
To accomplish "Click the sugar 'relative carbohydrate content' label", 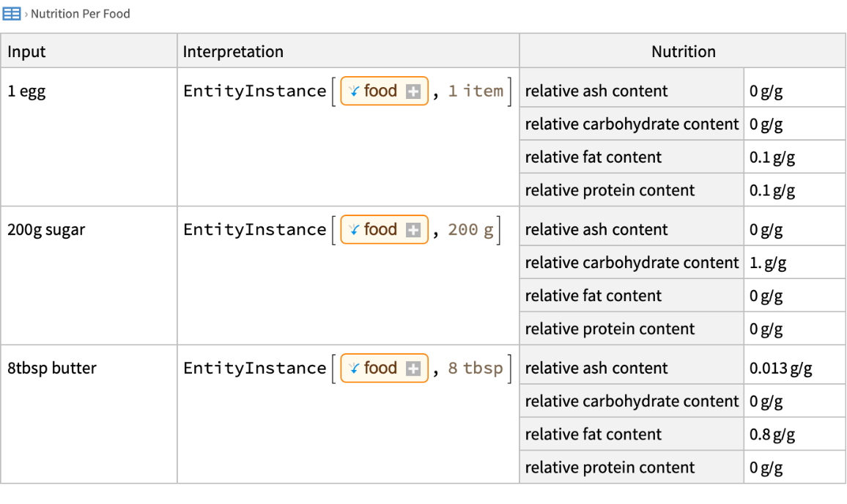I will pos(632,263).
